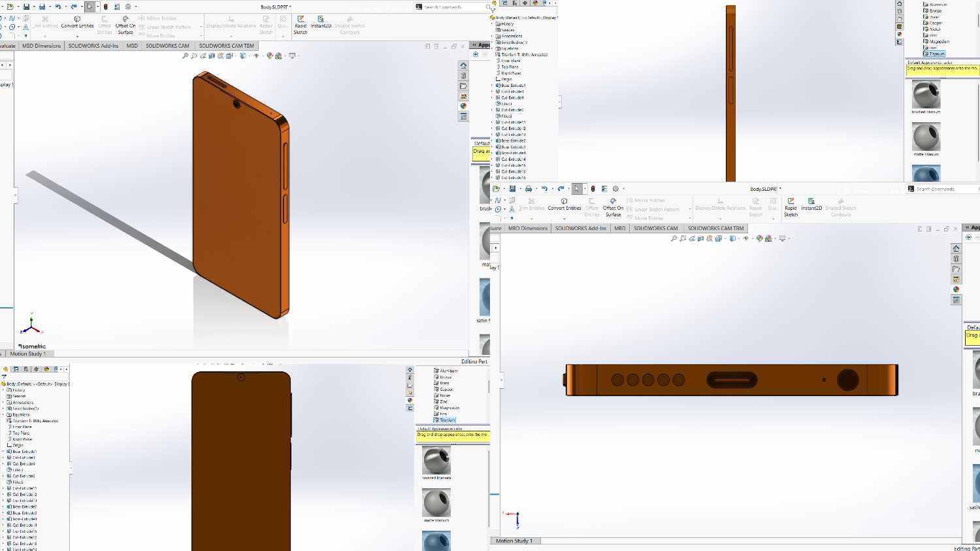The height and width of the screenshot is (551, 980).
Task: Select Motion Study 1 below the isometric view
Action: (27, 354)
